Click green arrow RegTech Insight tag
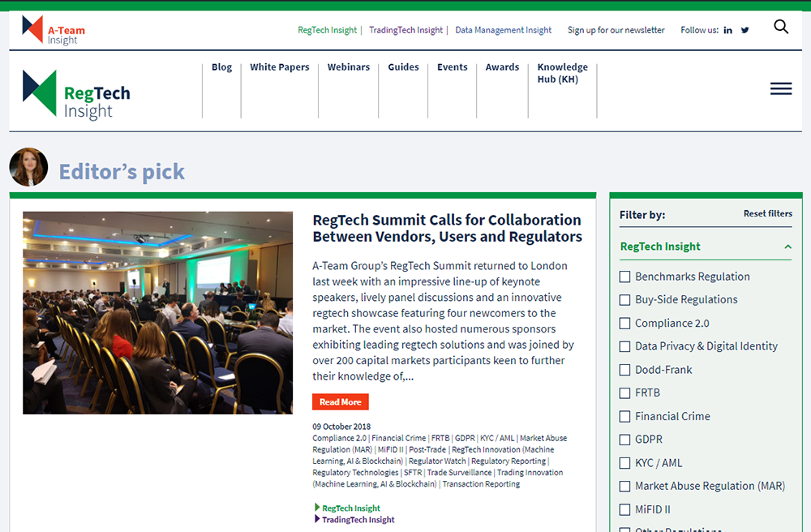 (350, 508)
